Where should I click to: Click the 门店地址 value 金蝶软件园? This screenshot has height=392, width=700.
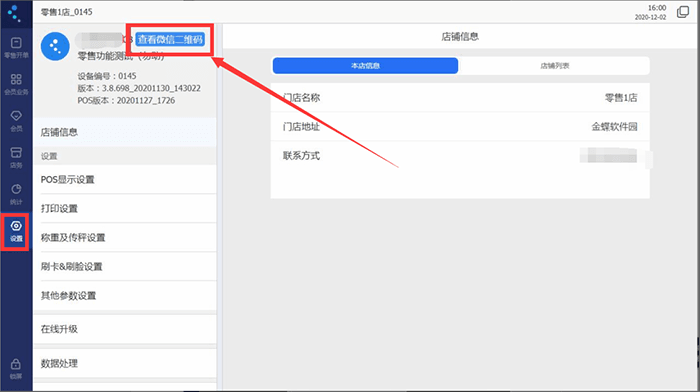[x=614, y=127]
